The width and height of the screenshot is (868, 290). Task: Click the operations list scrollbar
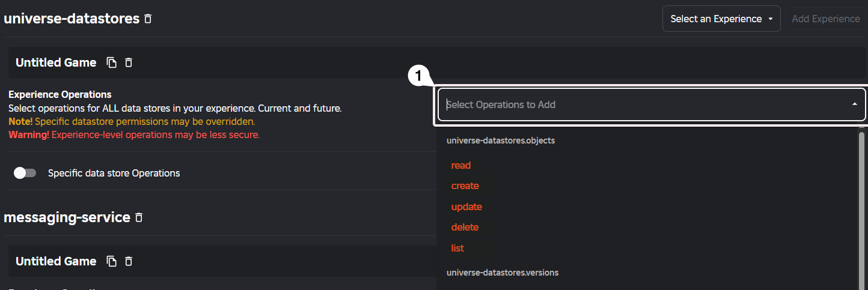pyautogui.click(x=861, y=210)
